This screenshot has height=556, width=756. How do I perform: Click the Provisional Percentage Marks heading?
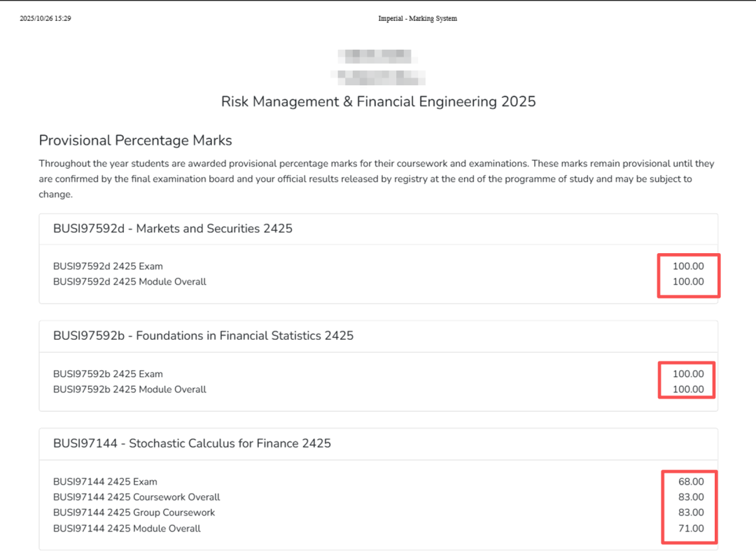click(135, 141)
